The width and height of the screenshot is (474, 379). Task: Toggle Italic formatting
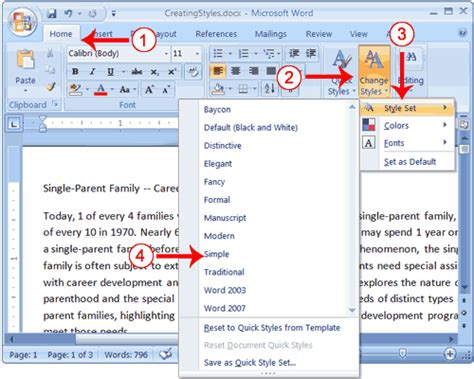point(92,71)
